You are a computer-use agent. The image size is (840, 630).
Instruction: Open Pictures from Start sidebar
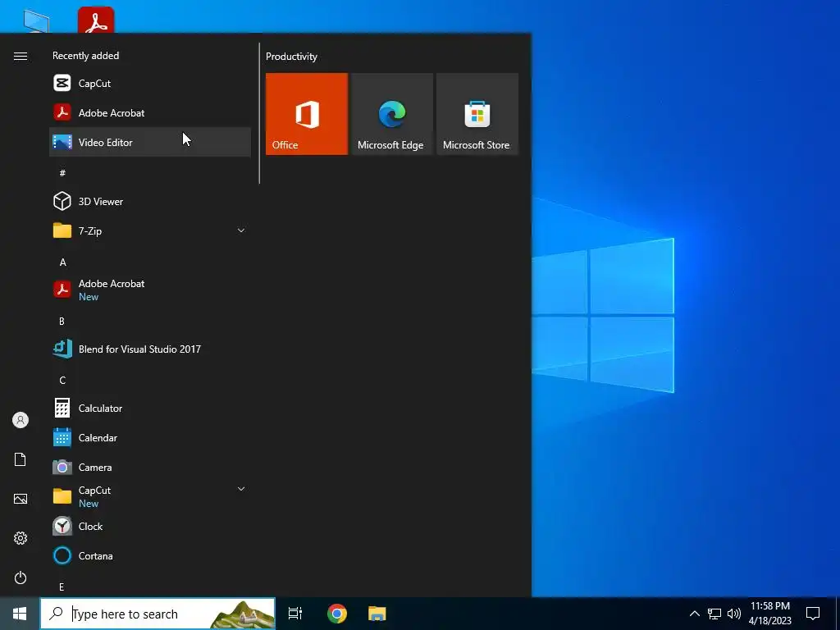(21, 499)
